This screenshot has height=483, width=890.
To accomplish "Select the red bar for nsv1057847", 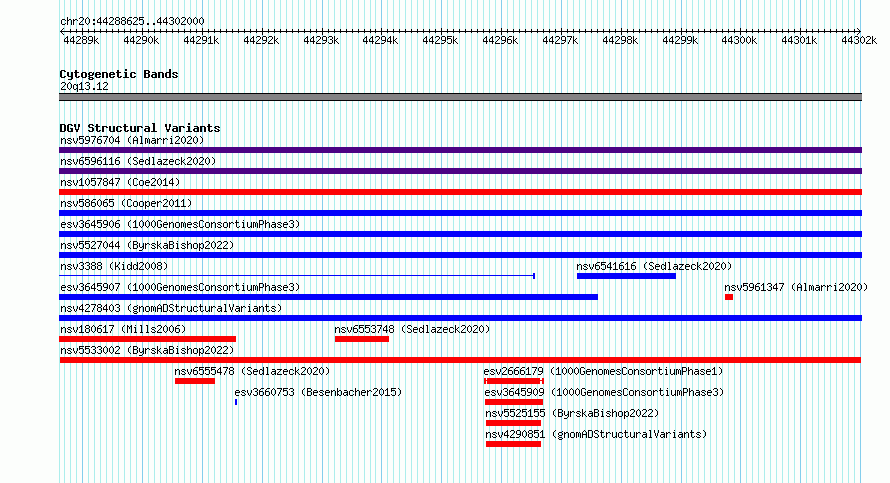I will (x=460, y=192).
